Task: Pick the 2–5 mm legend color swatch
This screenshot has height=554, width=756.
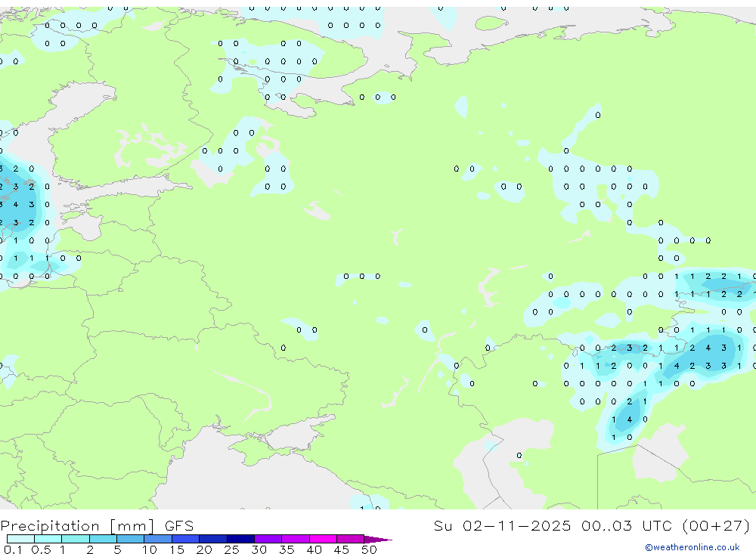Action: click(x=103, y=539)
